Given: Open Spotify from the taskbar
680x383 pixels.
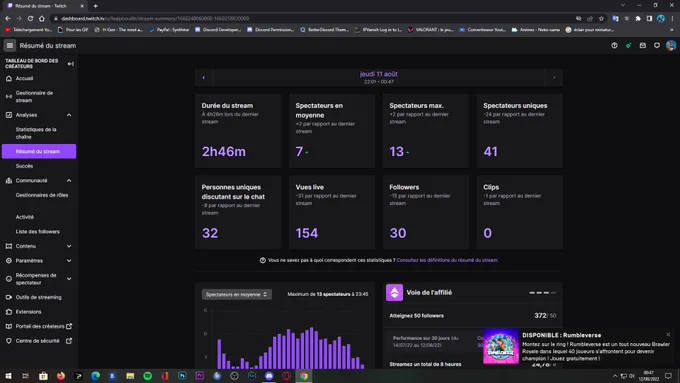Looking at the screenshot, I should click(147, 376).
